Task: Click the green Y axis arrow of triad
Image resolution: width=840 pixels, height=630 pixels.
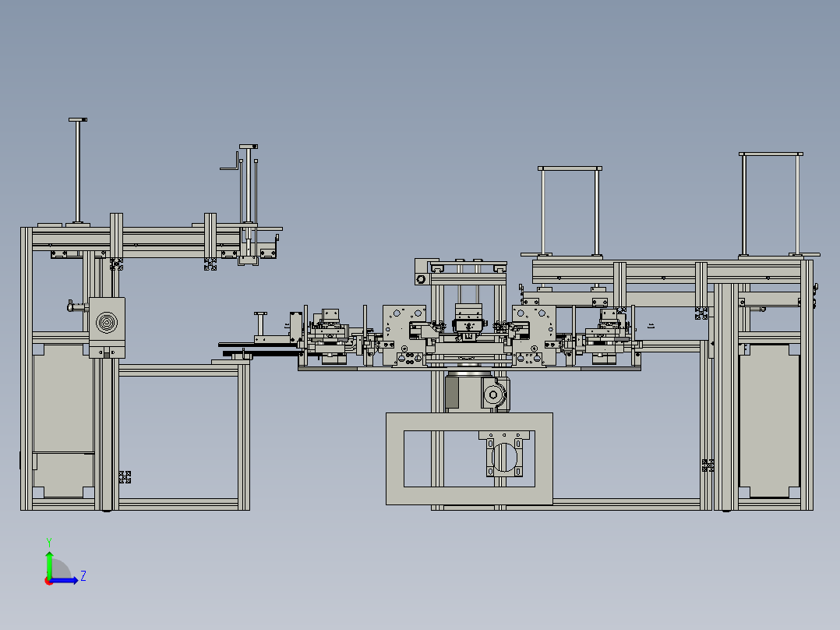Action: click(x=49, y=564)
